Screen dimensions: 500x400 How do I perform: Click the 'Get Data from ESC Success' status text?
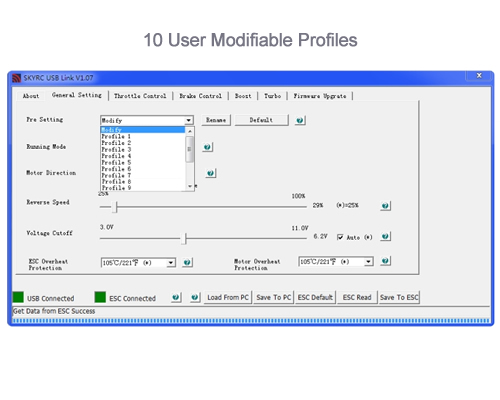tap(54, 311)
